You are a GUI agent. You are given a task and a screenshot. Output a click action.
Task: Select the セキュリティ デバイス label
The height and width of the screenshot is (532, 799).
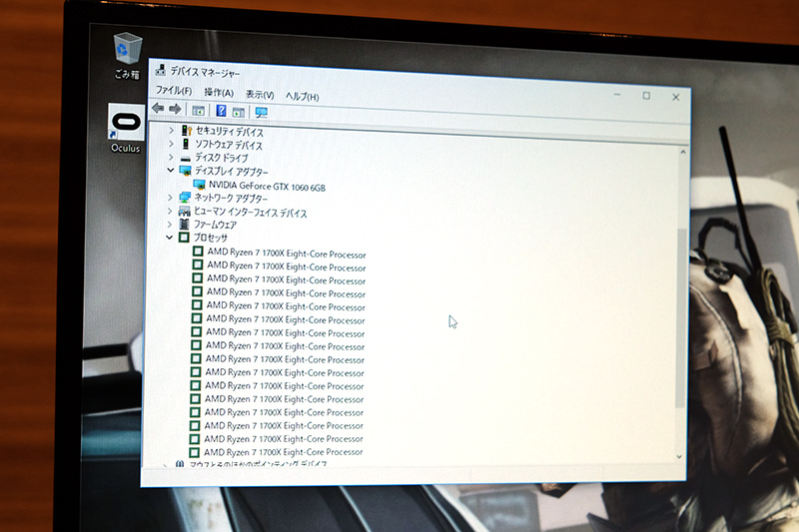[230, 133]
